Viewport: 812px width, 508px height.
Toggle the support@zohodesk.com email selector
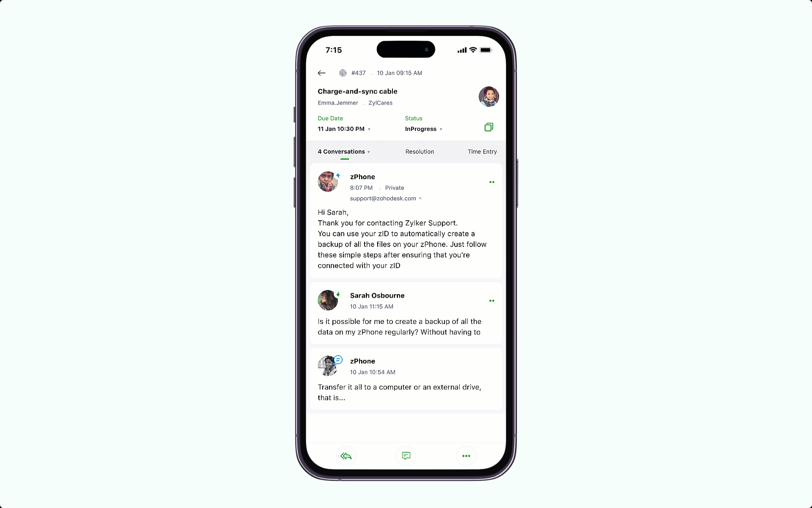pyautogui.click(x=421, y=199)
